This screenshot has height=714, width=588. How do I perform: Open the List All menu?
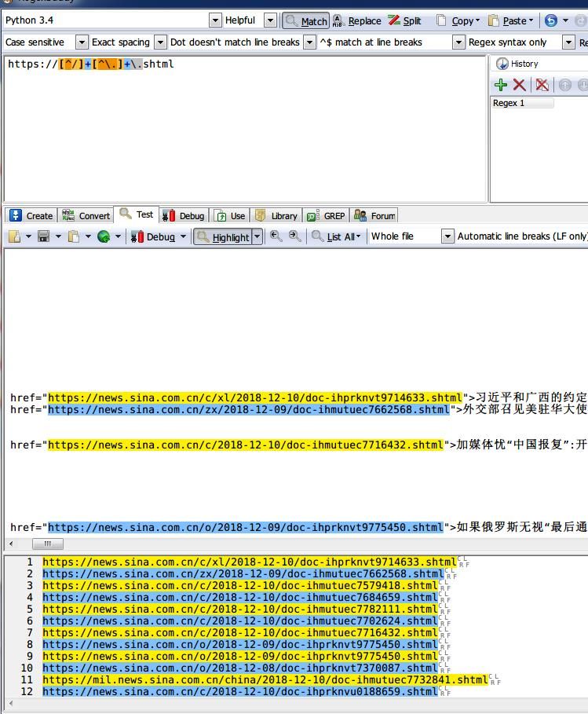(336, 236)
